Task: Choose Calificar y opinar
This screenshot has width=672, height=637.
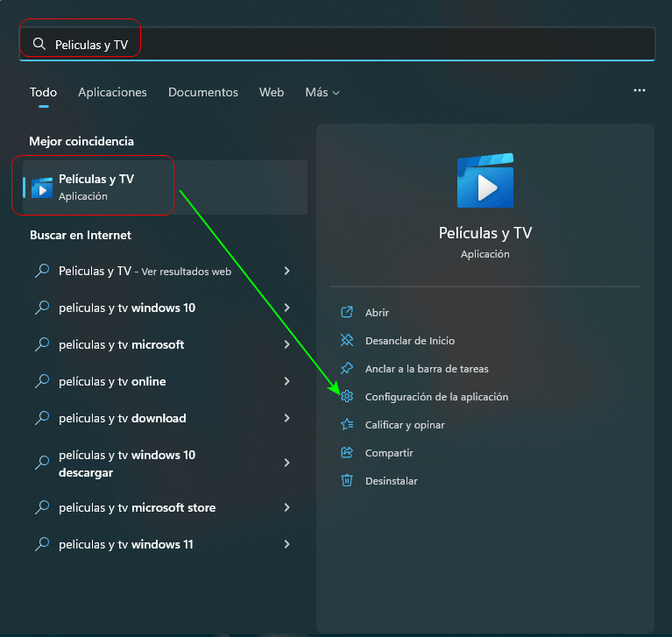Action: point(405,425)
